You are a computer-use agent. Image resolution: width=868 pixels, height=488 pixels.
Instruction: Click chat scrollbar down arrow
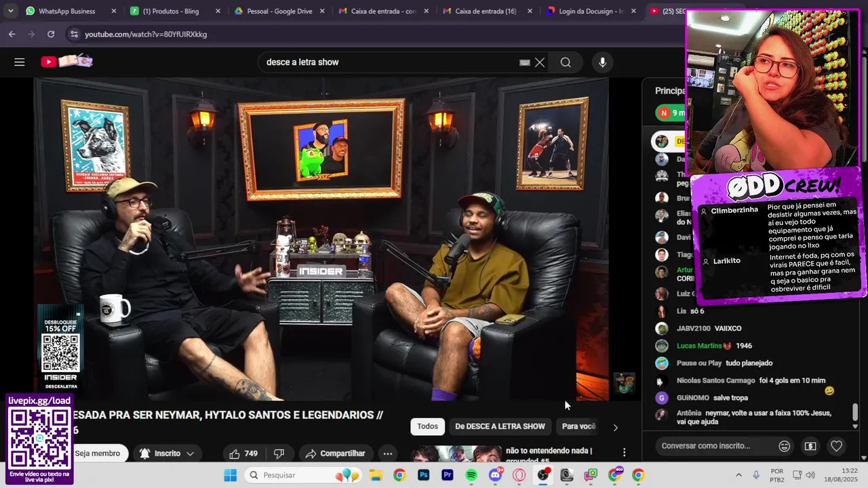pyautogui.click(x=855, y=426)
